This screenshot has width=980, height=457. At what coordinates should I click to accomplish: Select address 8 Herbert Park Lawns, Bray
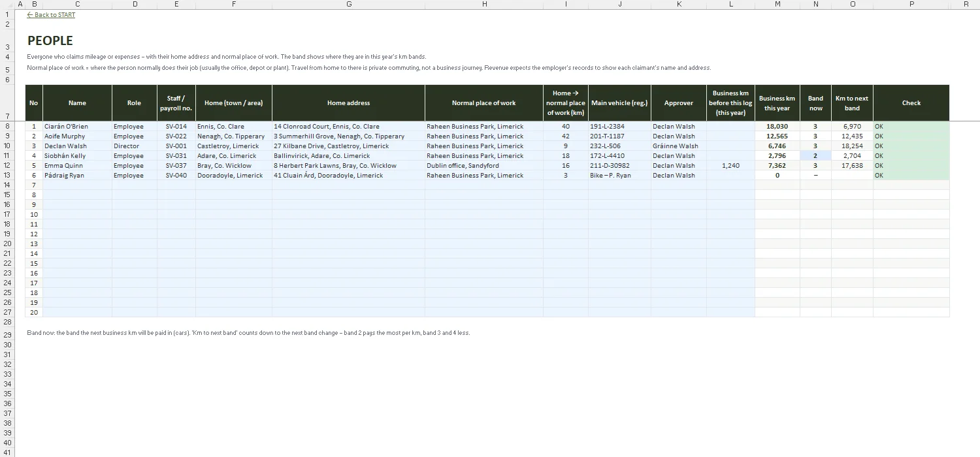click(348, 165)
